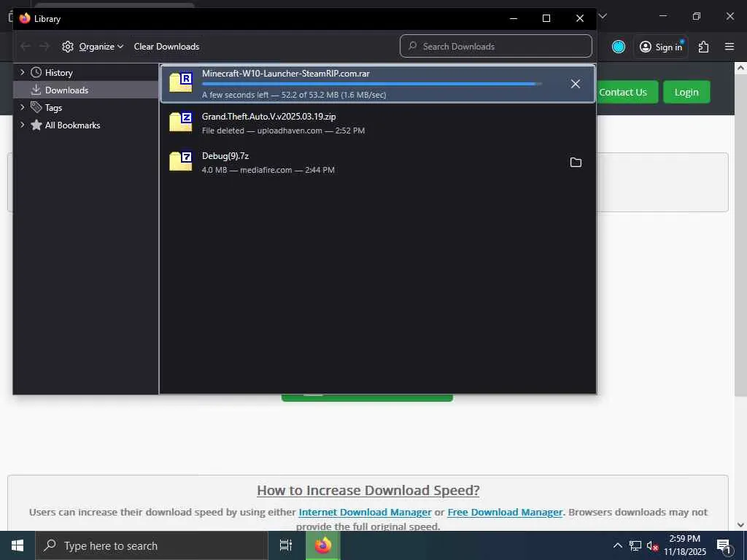Open the Internet Download Manager link
This screenshot has height=560, width=747.
[x=365, y=512]
